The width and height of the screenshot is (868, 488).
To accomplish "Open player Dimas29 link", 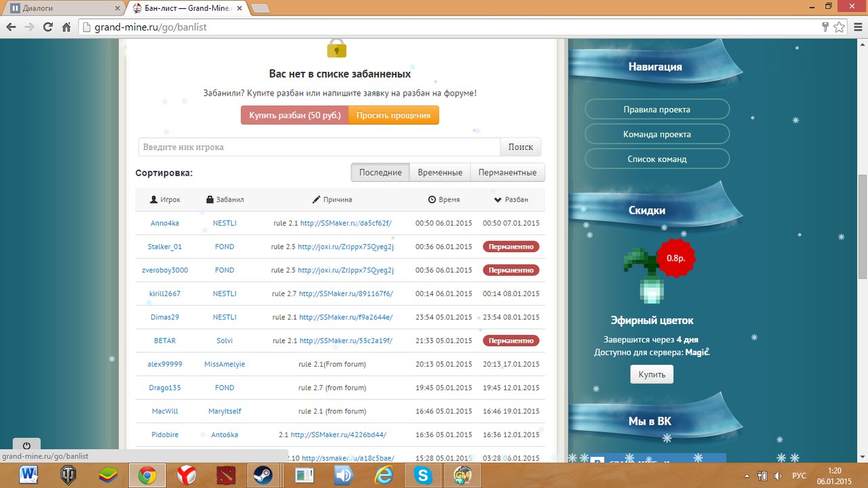I will click(165, 317).
